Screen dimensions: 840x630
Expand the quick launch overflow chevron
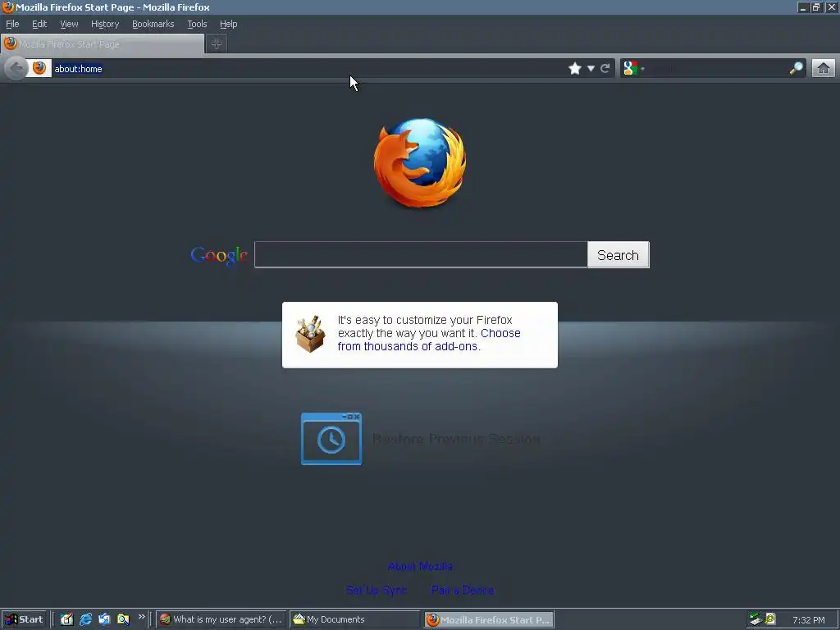point(141,617)
